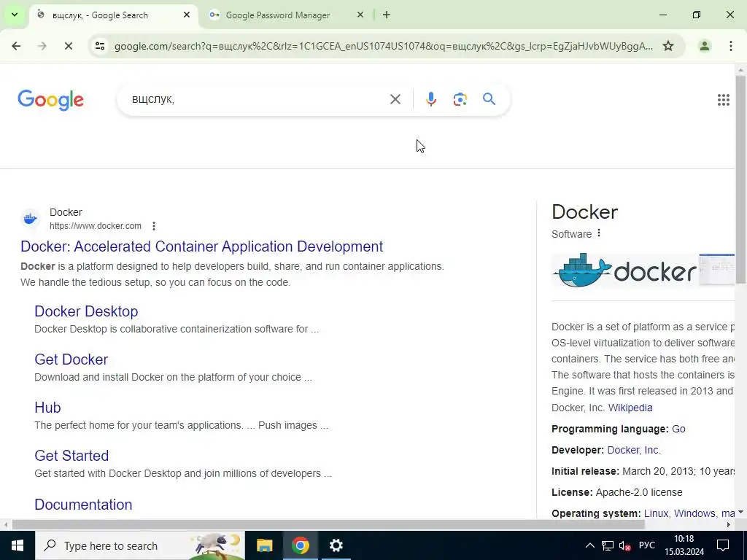Show hidden system tray icons
The width and height of the screenshot is (747, 560).
tap(589, 545)
